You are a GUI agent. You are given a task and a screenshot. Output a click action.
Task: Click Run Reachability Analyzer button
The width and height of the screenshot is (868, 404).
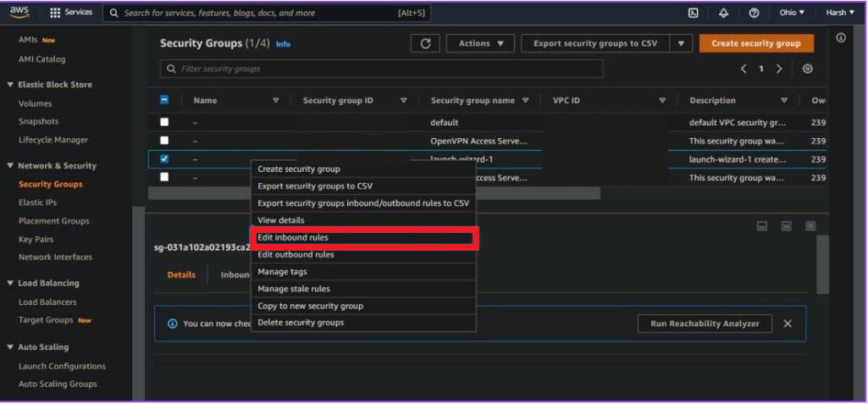pos(705,324)
